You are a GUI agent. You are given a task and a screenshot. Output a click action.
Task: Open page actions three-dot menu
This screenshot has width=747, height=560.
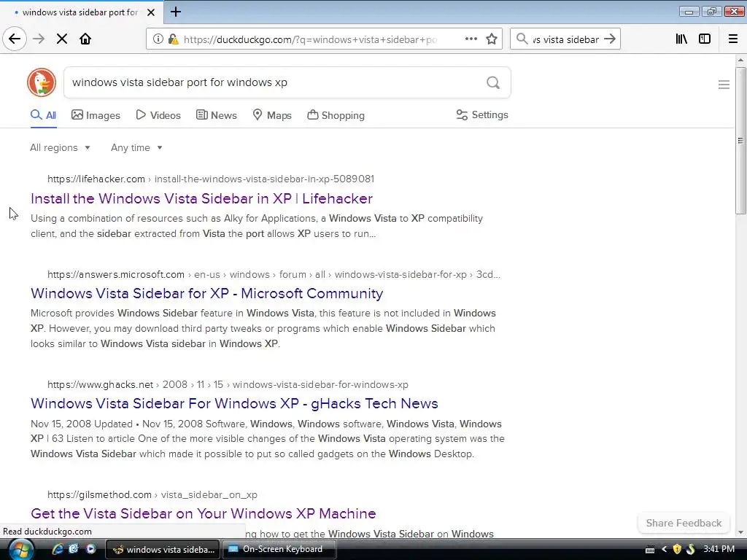point(471,39)
